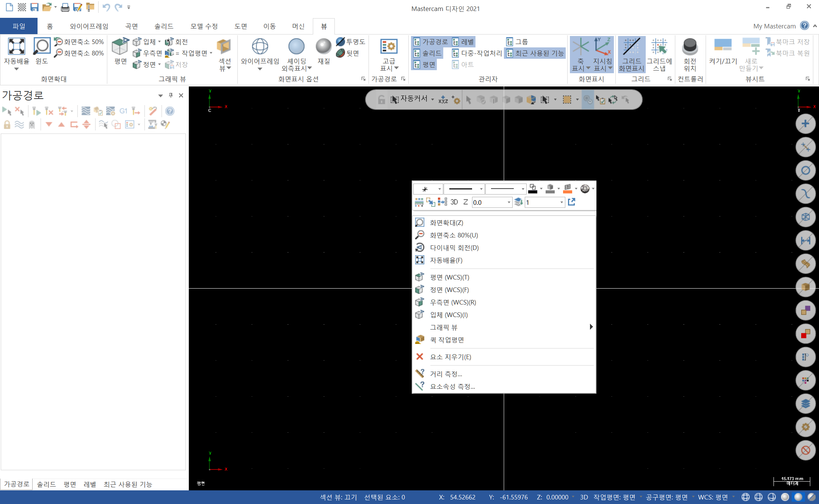Click 화면축소 50% button

click(79, 42)
